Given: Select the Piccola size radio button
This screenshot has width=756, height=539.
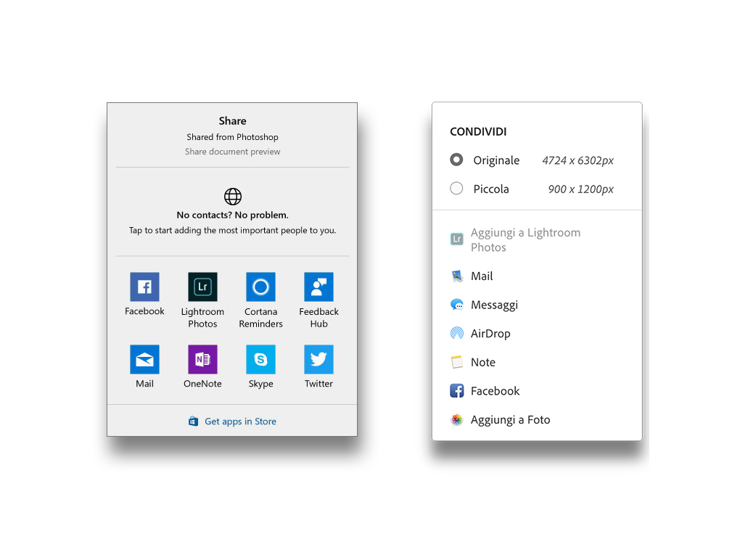Looking at the screenshot, I should pyautogui.click(x=456, y=189).
